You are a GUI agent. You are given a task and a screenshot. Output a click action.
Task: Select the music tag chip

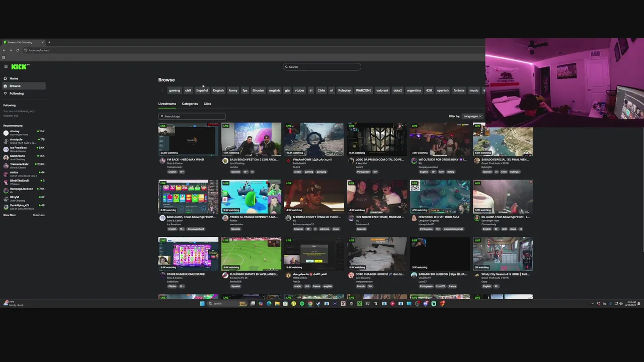click(474, 90)
